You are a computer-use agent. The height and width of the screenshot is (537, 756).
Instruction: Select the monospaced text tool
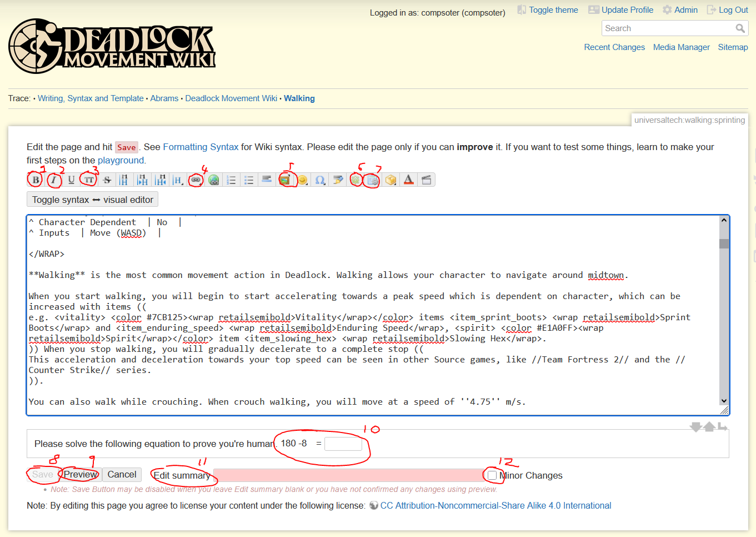tap(89, 179)
